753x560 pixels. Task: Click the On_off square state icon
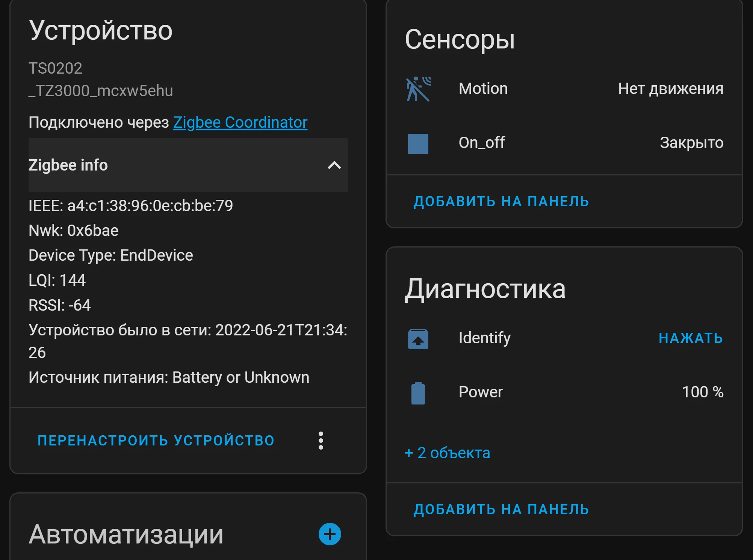(418, 143)
